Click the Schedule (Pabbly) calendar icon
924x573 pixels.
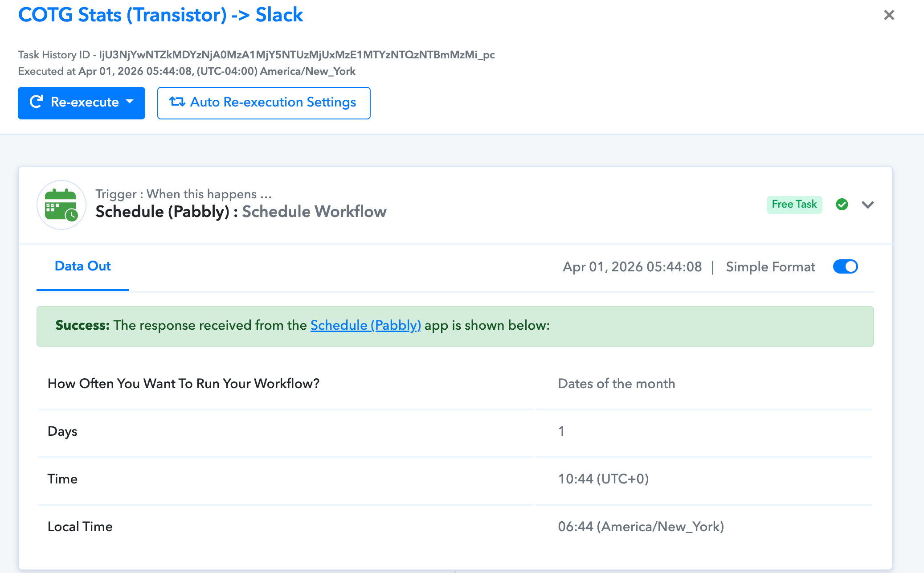pos(61,205)
